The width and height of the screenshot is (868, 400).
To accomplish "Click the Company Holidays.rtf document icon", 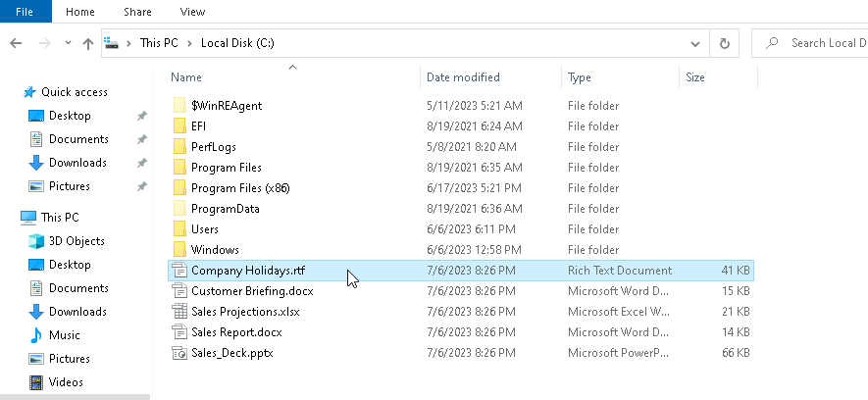I will point(179,271).
